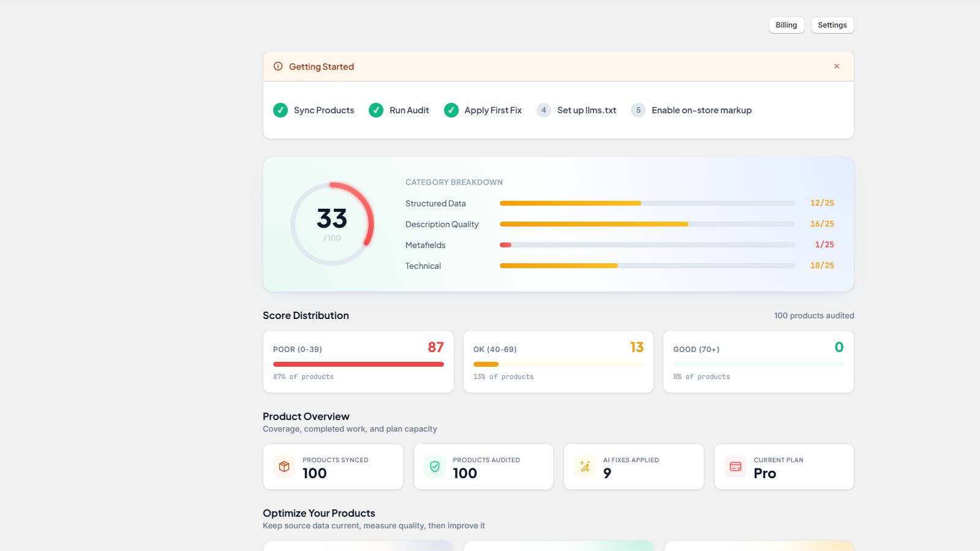Open the Billing page
This screenshot has width=980, height=551.
click(786, 25)
